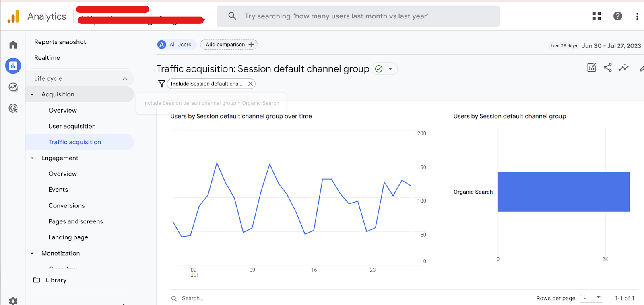Image resolution: width=644 pixels, height=305 pixels.
Task: Click the Edit comparisons chart icon
Action: (591, 68)
